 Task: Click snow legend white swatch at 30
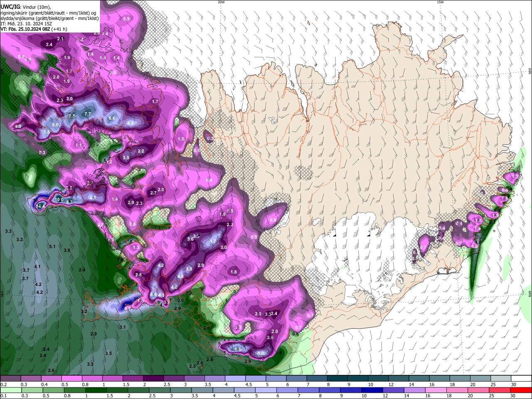pyautogui.click(x=522, y=379)
